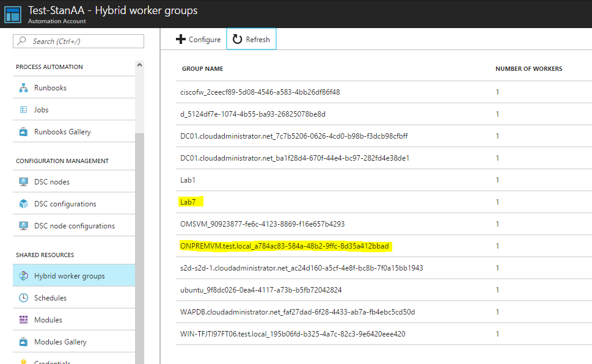The height and width of the screenshot is (364, 592).
Task: Open the ONPREMVM.test.local worker group
Action: click(x=284, y=246)
